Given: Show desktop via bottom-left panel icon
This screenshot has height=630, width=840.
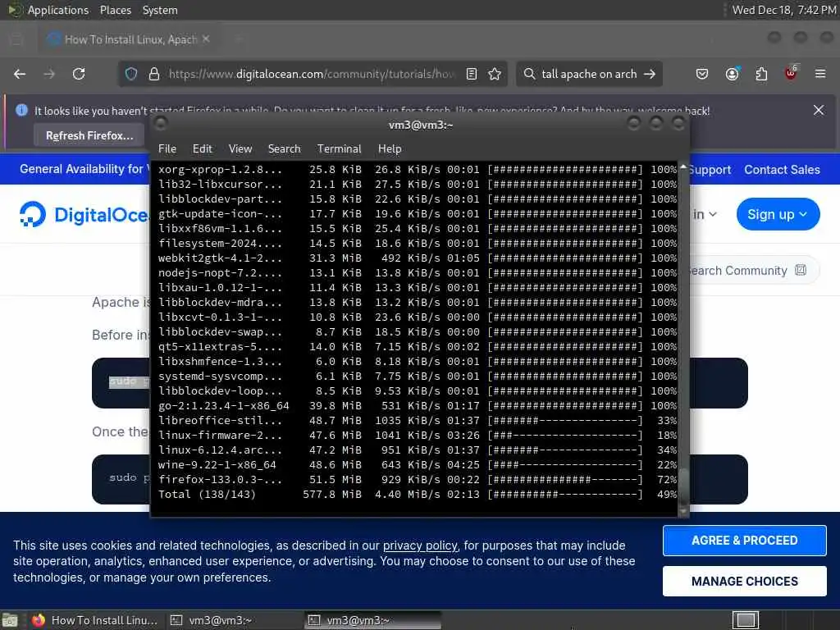Looking at the screenshot, I should (10, 620).
